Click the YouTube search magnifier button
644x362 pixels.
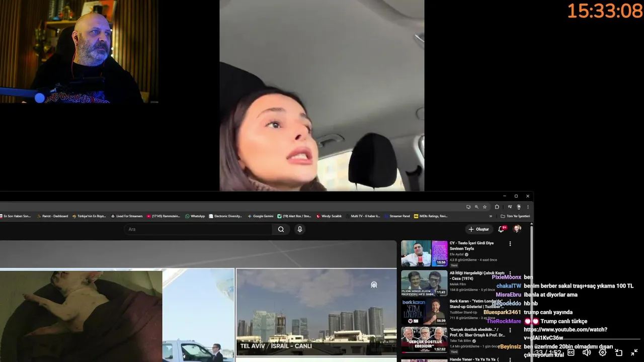(x=281, y=229)
